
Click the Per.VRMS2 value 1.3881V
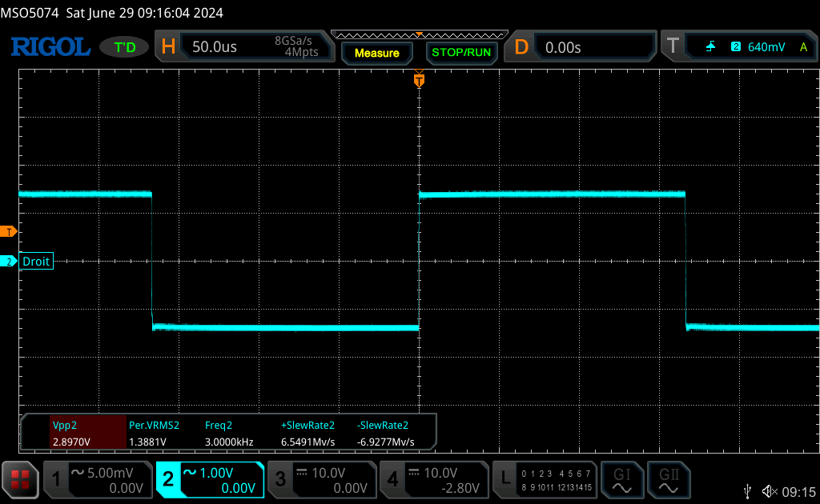[147, 442]
